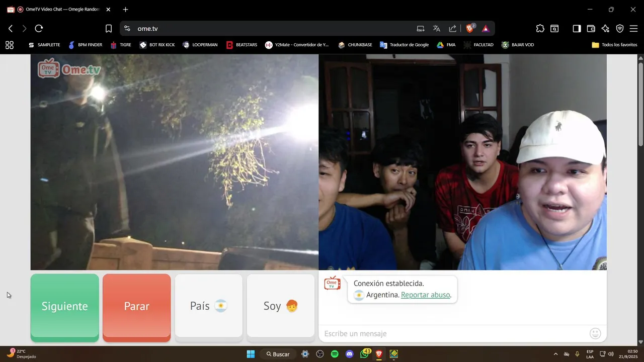
Task: Select the OmeTV Video Chat tab
Action: [59, 9]
